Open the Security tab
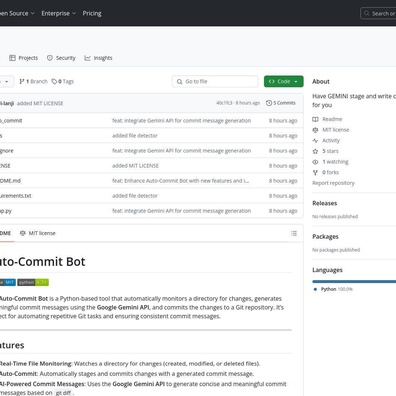 click(61, 58)
